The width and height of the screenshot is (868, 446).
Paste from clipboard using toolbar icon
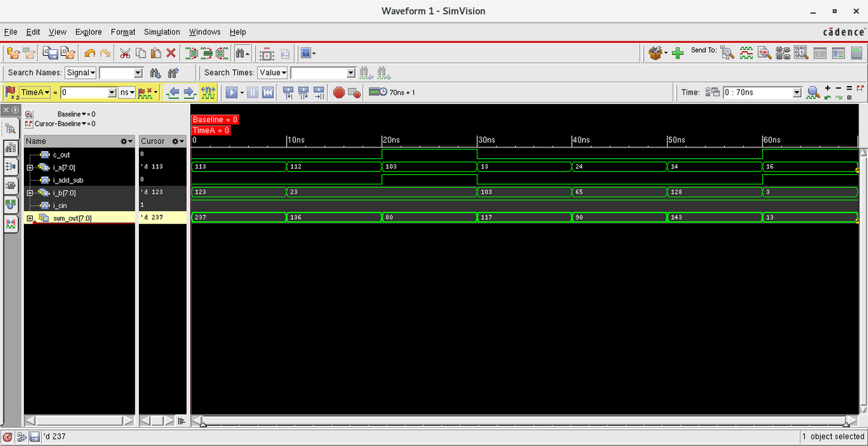point(154,53)
